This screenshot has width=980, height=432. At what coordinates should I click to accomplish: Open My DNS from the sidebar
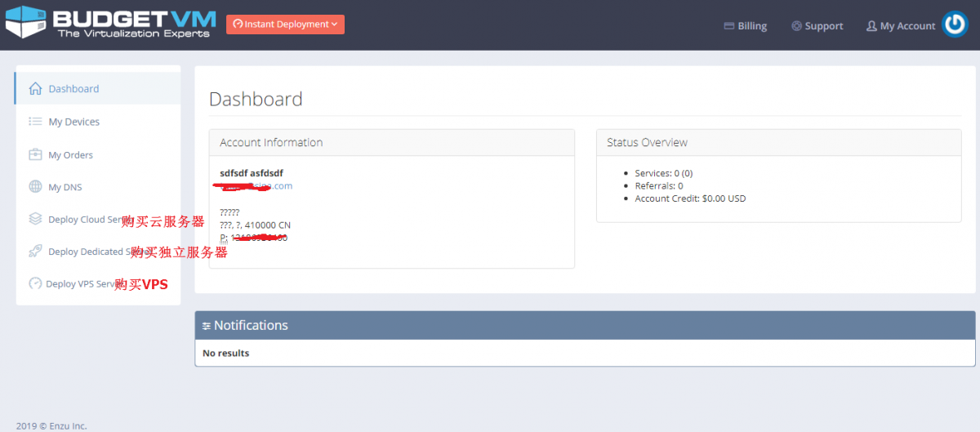[65, 187]
